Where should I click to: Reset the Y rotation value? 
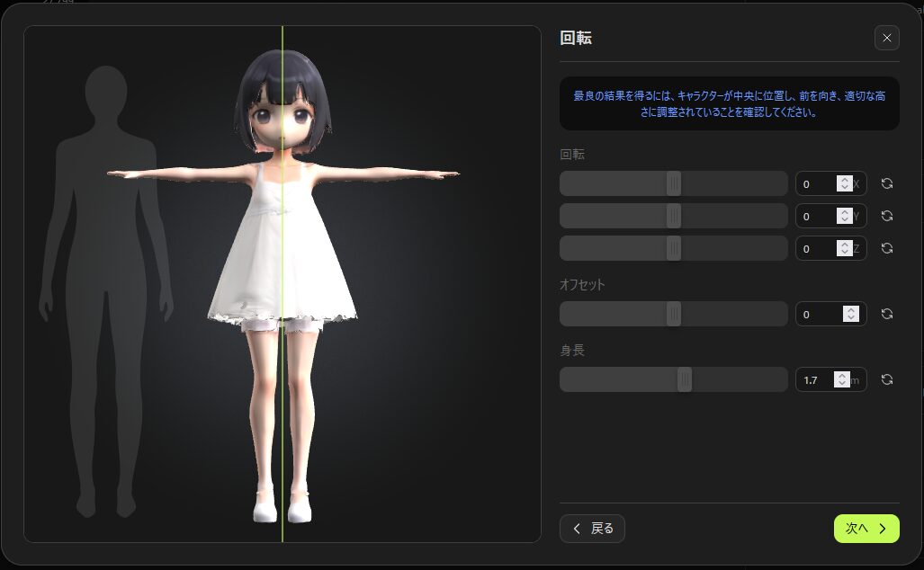pyautogui.click(x=886, y=216)
